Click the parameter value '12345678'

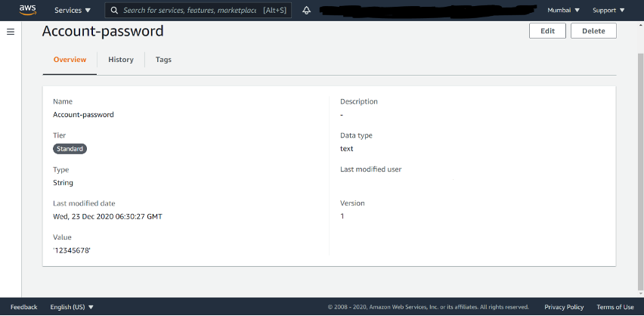(72, 250)
